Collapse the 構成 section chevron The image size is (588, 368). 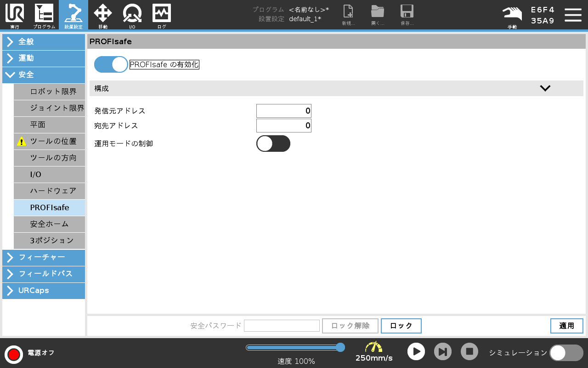[x=545, y=88]
